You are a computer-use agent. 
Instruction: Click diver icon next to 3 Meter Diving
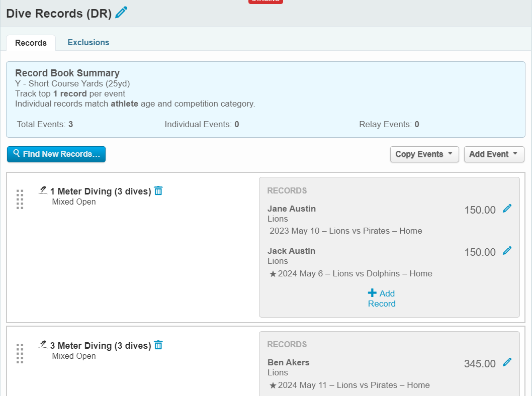(x=43, y=345)
